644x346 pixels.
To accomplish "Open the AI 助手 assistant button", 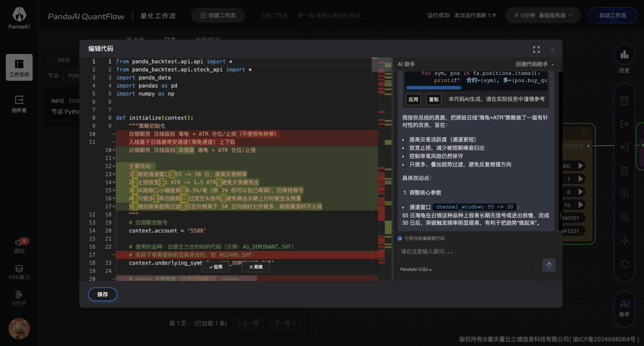I will pyautogui.click(x=624, y=308).
